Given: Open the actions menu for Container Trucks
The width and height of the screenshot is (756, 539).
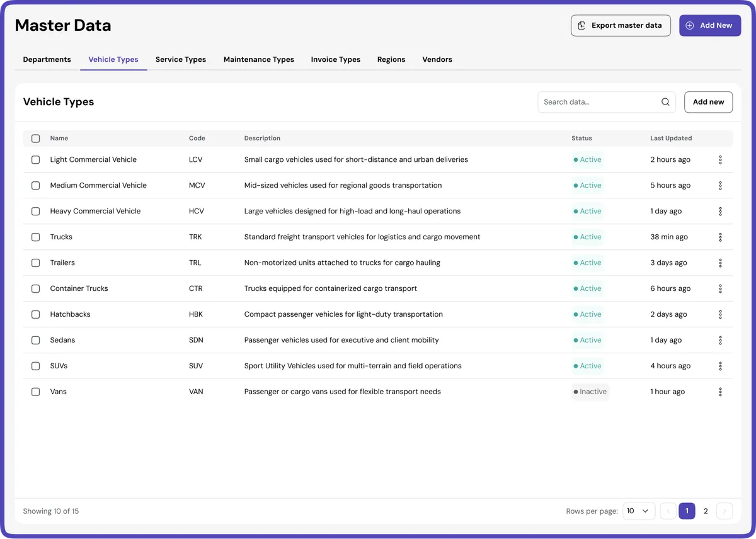Looking at the screenshot, I should [720, 288].
